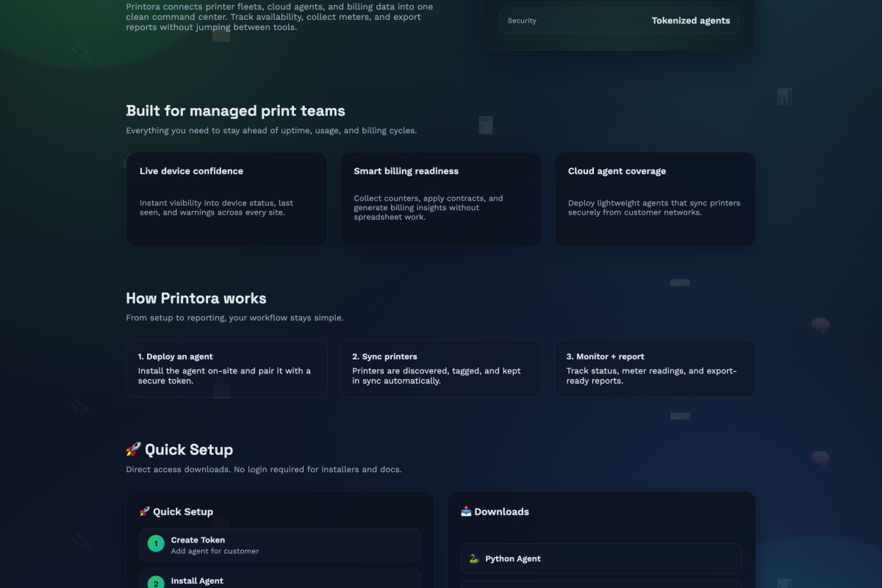Click the green step 1 badge for Create Token
Viewport: 882px width, 588px height.
pos(155,543)
